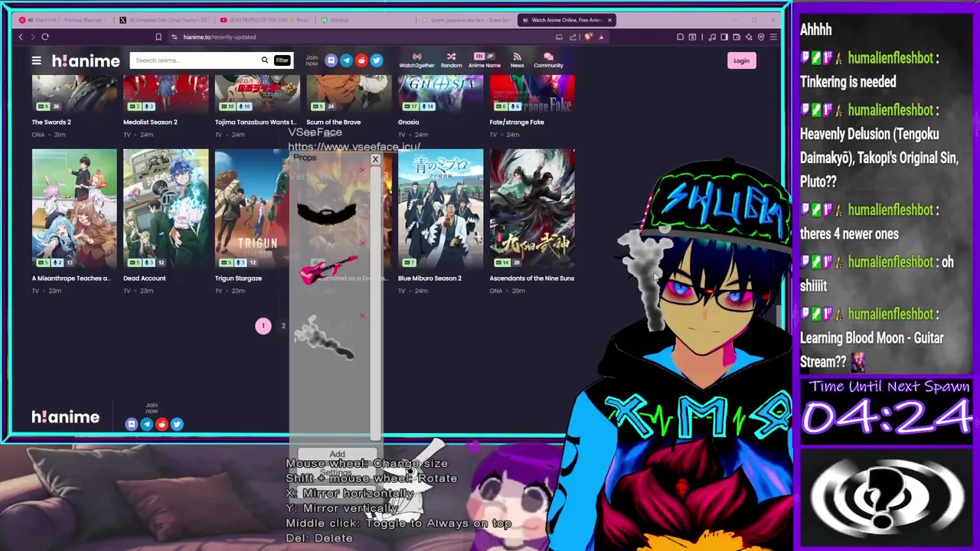Open Ascendants of the Nine Suns poster

point(532,208)
